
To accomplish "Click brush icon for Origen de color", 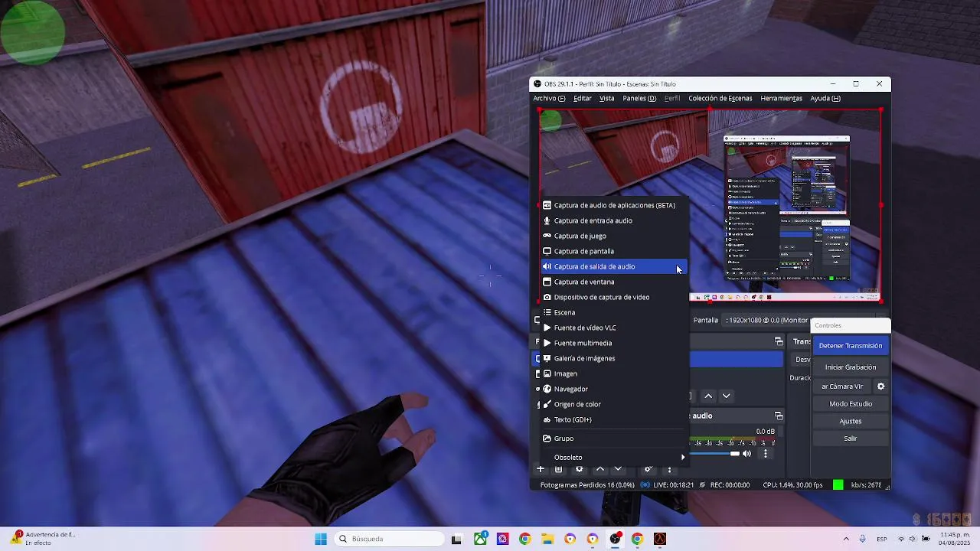I will coord(547,404).
